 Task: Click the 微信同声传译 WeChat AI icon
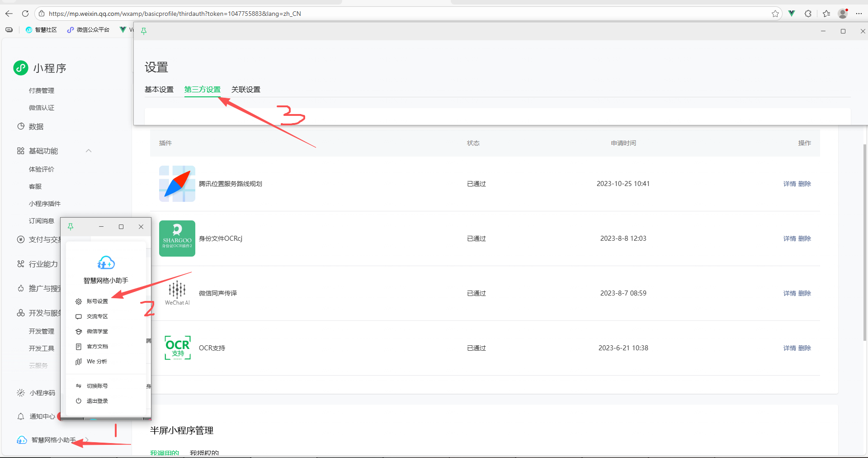click(x=177, y=293)
